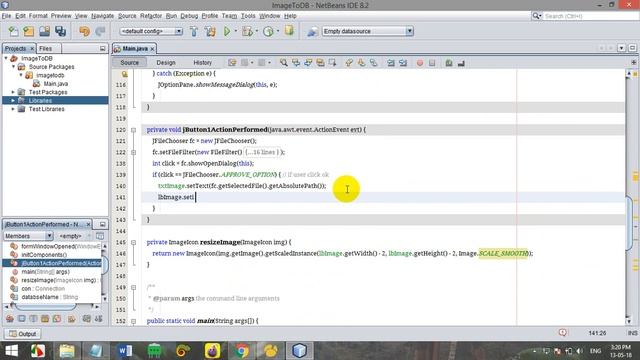Click the Save All toolbar icon

click(x=60, y=31)
